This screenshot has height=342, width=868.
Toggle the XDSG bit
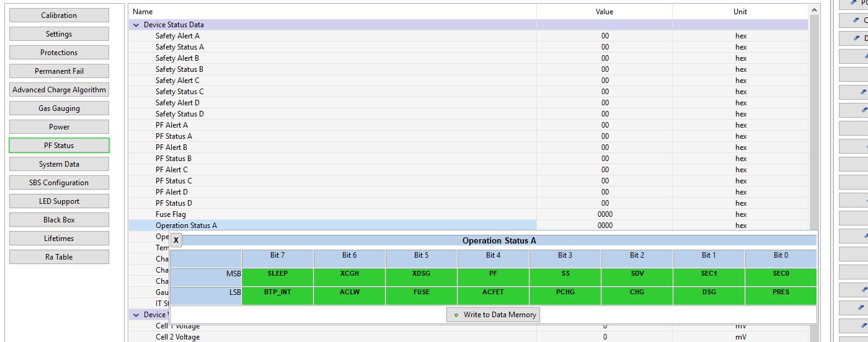tap(422, 276)
